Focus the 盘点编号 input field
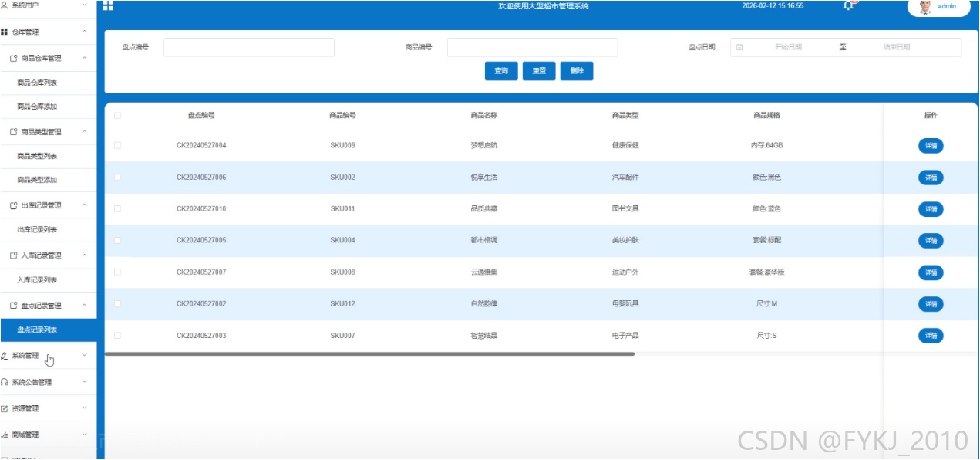This screenshot has width=980, height=460. (249, 47)
